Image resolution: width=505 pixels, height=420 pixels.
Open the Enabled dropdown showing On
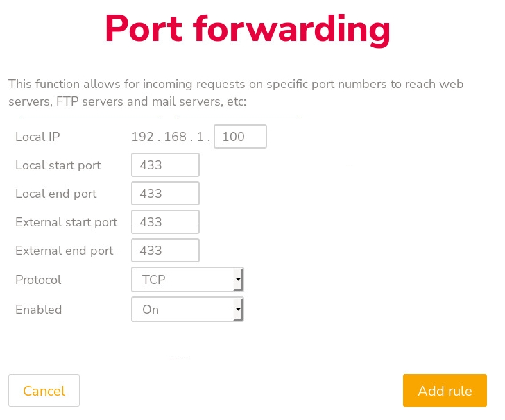[183, 310]
